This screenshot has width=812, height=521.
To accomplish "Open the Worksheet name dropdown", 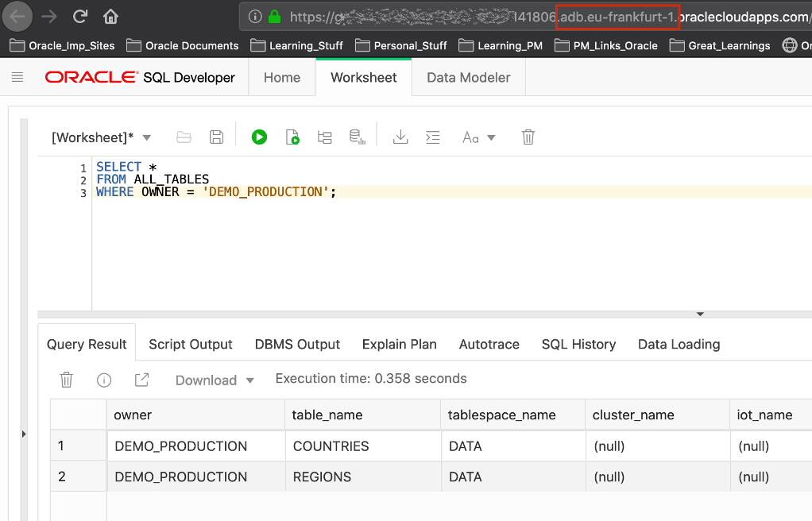I will (x=146, y=137).
